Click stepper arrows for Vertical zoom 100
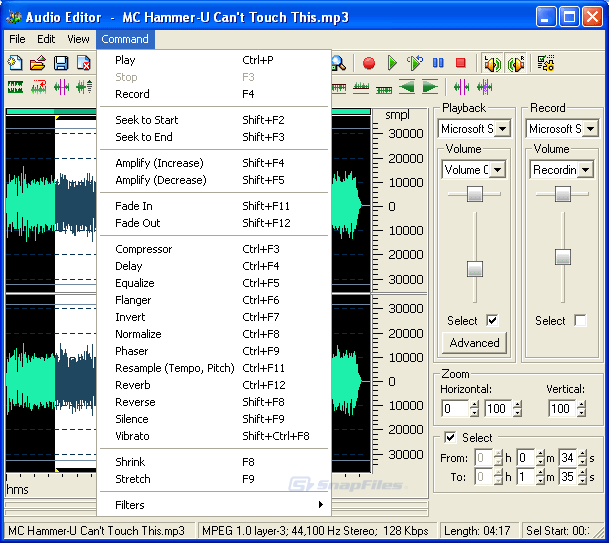The height and width of the screenshot is (543, 609). (x=581, y=409)
